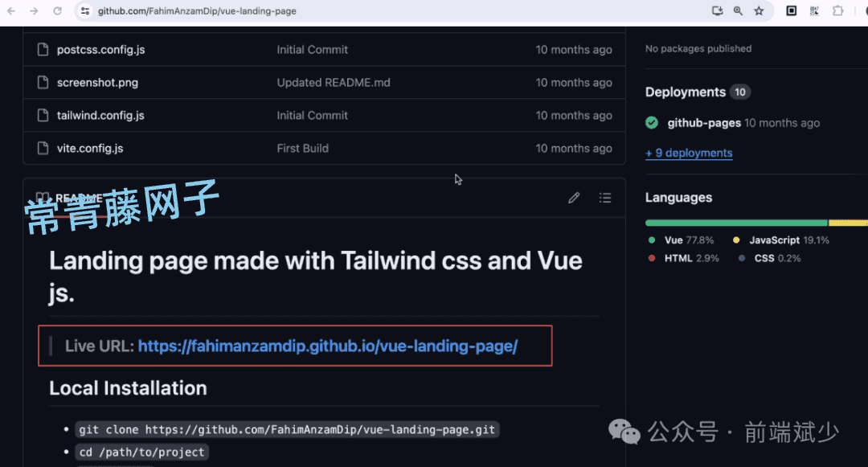Viewport: 868px width, 467px height.
Task: Click the green Vue segment of language bar
Action: pos(736,223)
